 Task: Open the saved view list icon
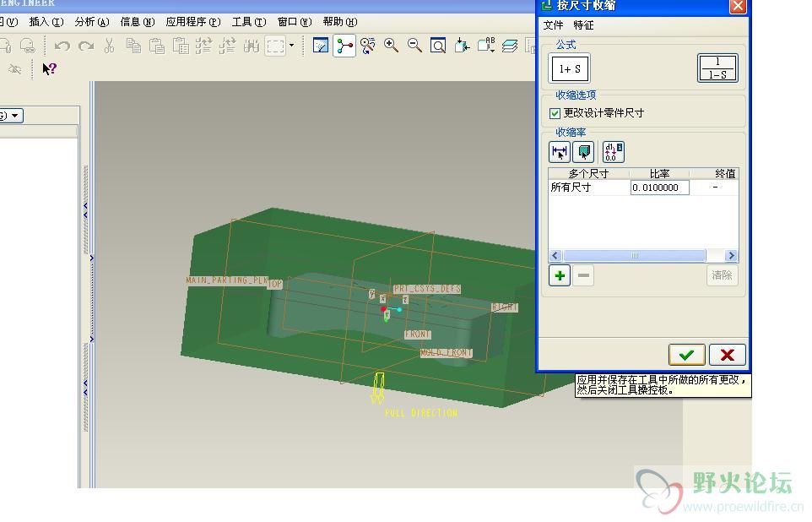(x=485, y=46)
